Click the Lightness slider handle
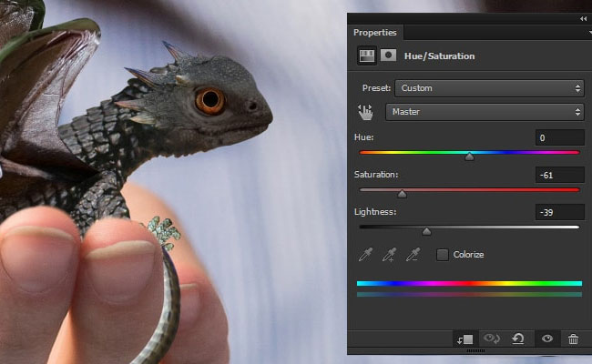592x364 pixels. coord(426,231)
